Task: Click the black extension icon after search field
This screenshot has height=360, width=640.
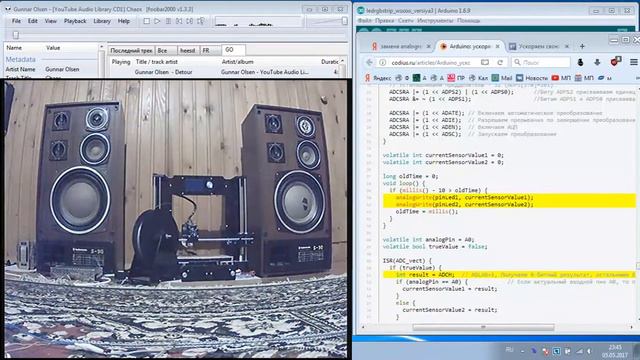Action: pos(580,62)
